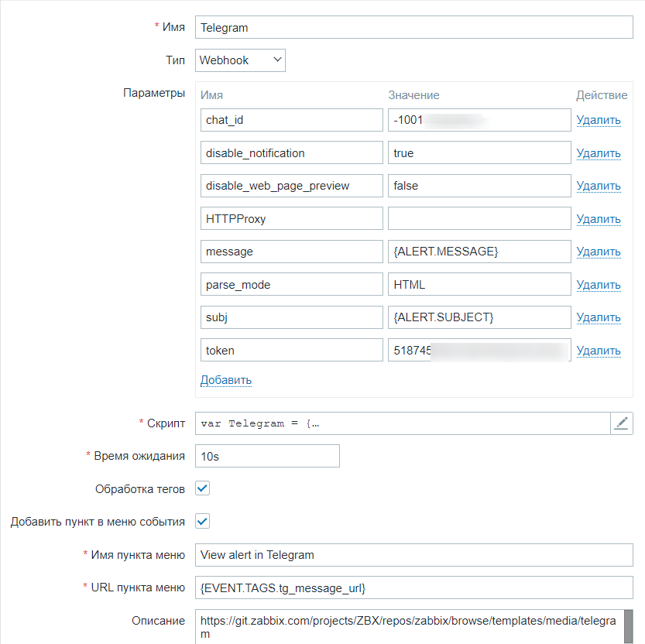Delete the chat_id parameter
The image size is (645, 644).
click(x=599, y=120)
